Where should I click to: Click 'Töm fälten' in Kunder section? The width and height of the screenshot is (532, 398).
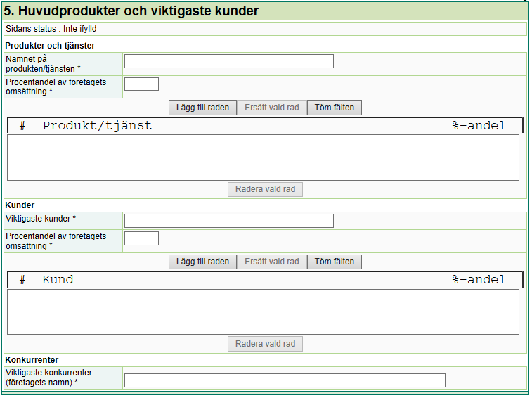coord(335,262)
